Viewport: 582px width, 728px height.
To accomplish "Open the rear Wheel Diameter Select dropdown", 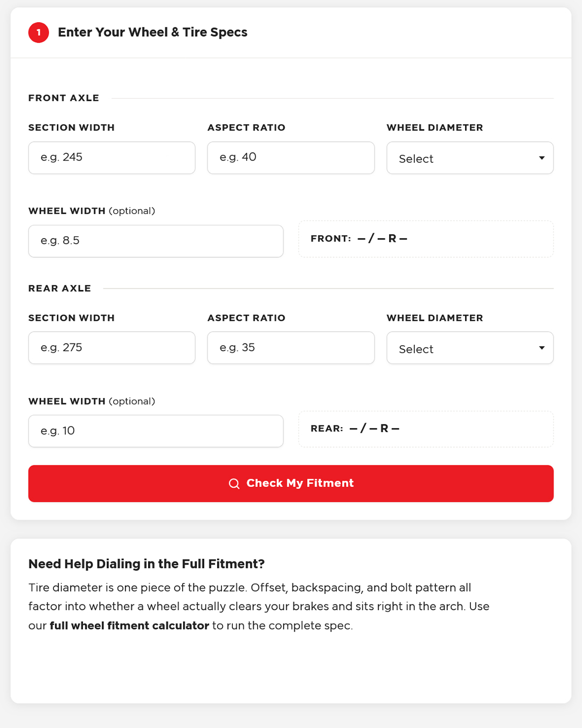I will pyautogui.click(x=469, y=348).
